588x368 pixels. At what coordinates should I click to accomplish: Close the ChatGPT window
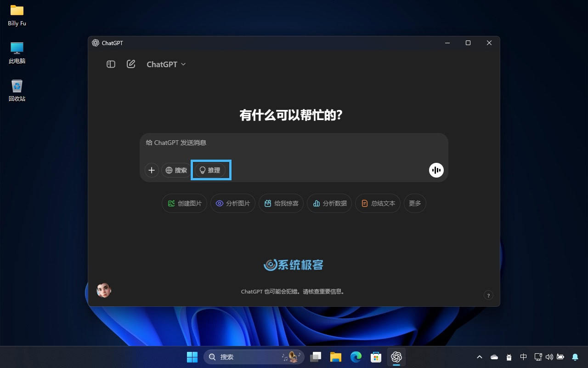pos(489,43)
